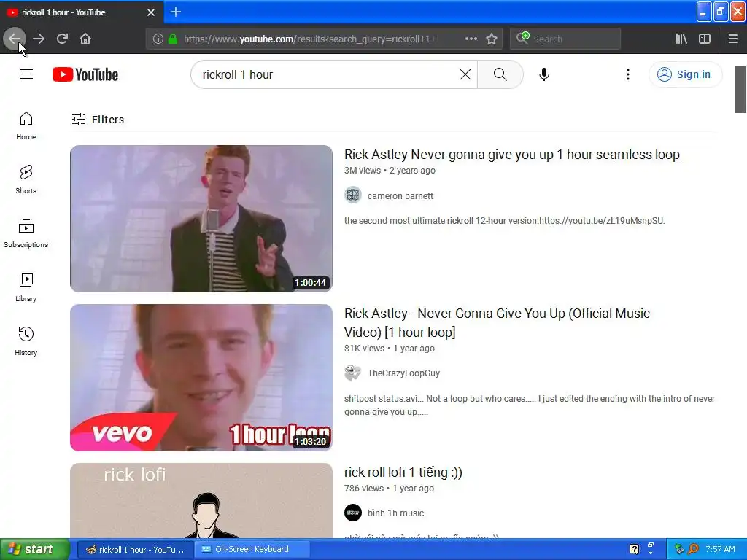747x560 pixels.
Task: Open Shorts in the sidebar
Action: [x=26, y=179]
